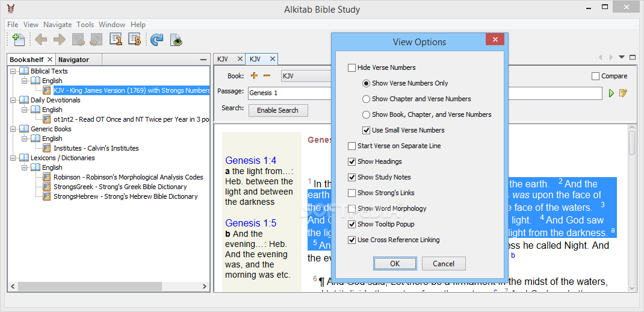
Task: Check the Compare checkbox
Action: pyautogui.click(x=595, y=76)
